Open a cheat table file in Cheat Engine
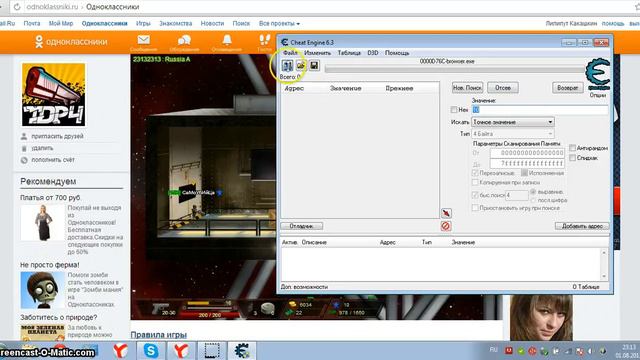Viewport: 640px width, 360px height. coord(301,65)
